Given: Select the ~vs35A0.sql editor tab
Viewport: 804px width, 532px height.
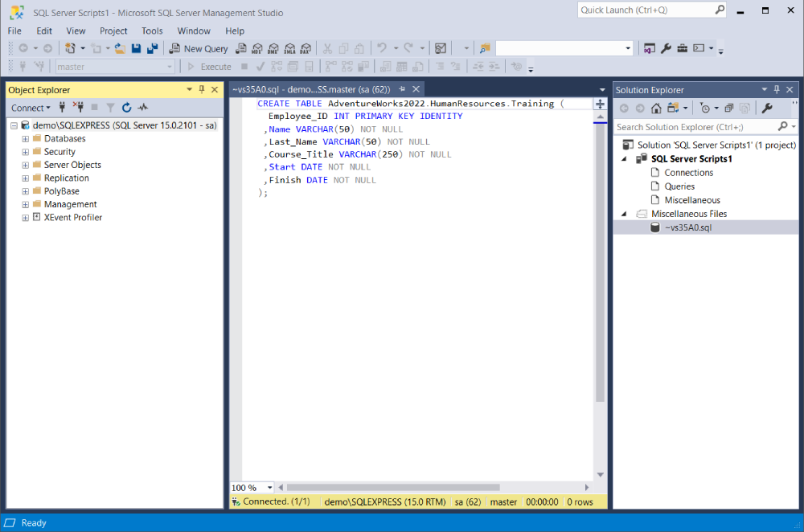Looking at the screenshot, I should coord(311,89).
